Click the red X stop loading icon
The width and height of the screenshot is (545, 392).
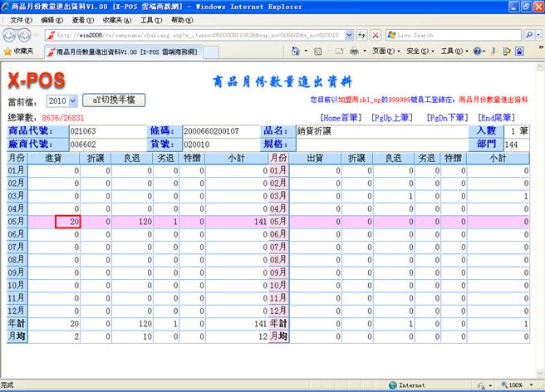tap(376, 35)
